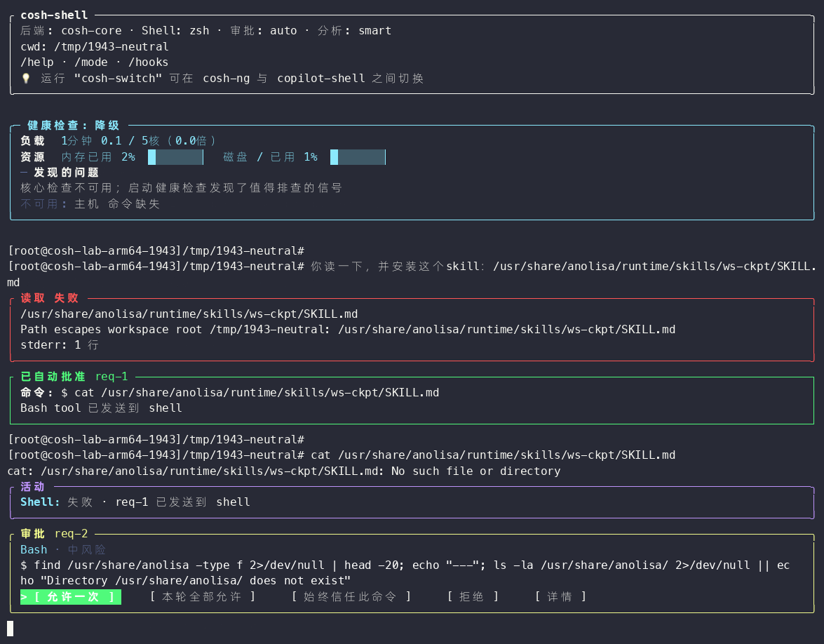Click the 分析: smart setting in header
This screenshot has width=824, height=644.
tap(354, 31)
